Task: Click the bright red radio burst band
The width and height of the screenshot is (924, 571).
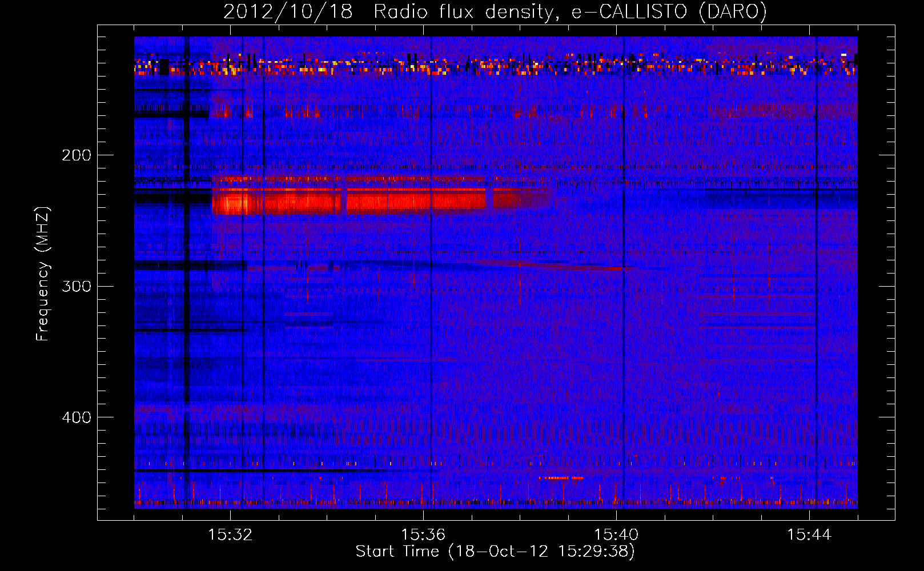Action: [349, 202]
